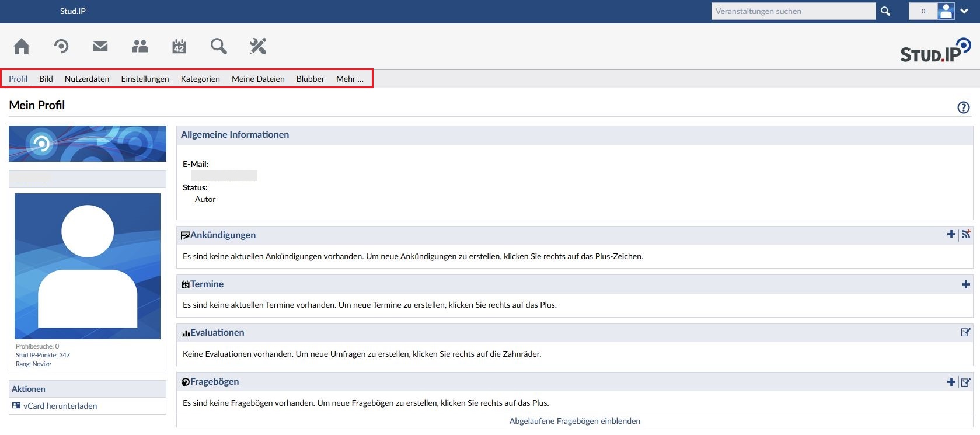Open the help question mark icon
The width and height of the screenshot is (980, 435).
pyautogui.click(x=963, y=107)
